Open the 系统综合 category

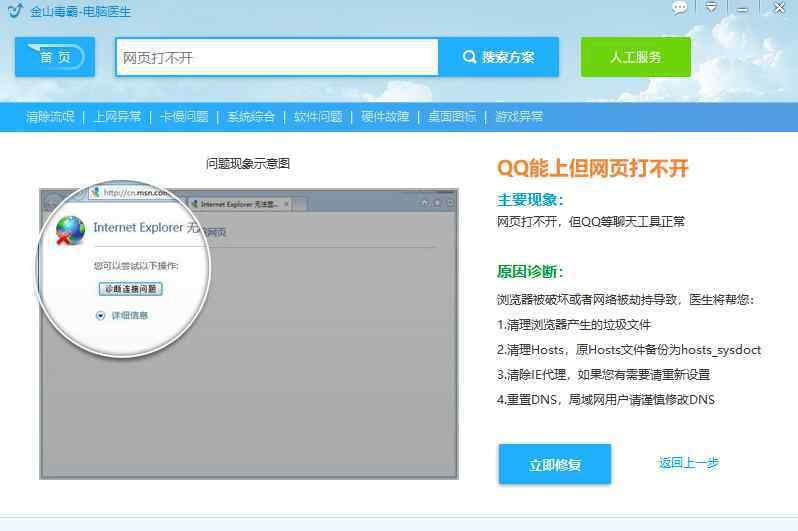251,117
